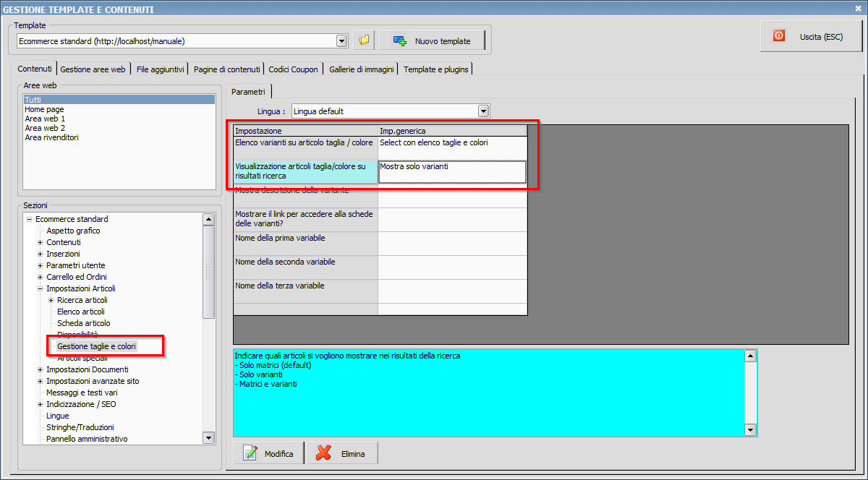Select the Mostrare il link per accedere row
Screen dimensions: 868x480
pos(305,220)
